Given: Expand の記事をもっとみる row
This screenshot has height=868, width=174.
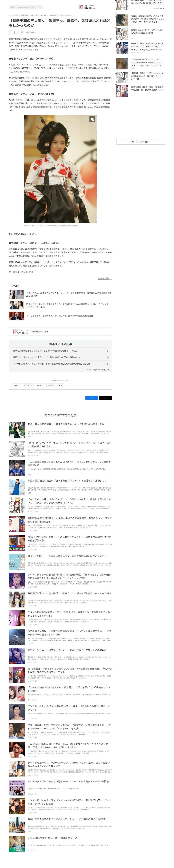Looking at the screenshot, I should click(60, 332).
